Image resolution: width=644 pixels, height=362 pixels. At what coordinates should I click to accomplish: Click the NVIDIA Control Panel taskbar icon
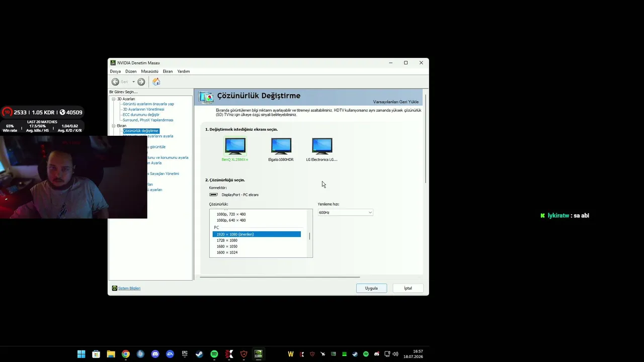tap(258, 354)
